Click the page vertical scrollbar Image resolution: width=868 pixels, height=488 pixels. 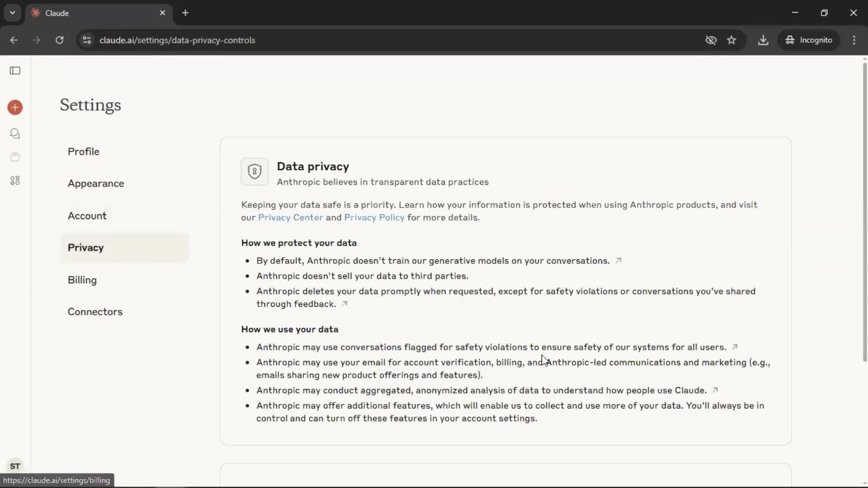pyautogui.click(x=865, y=212)
